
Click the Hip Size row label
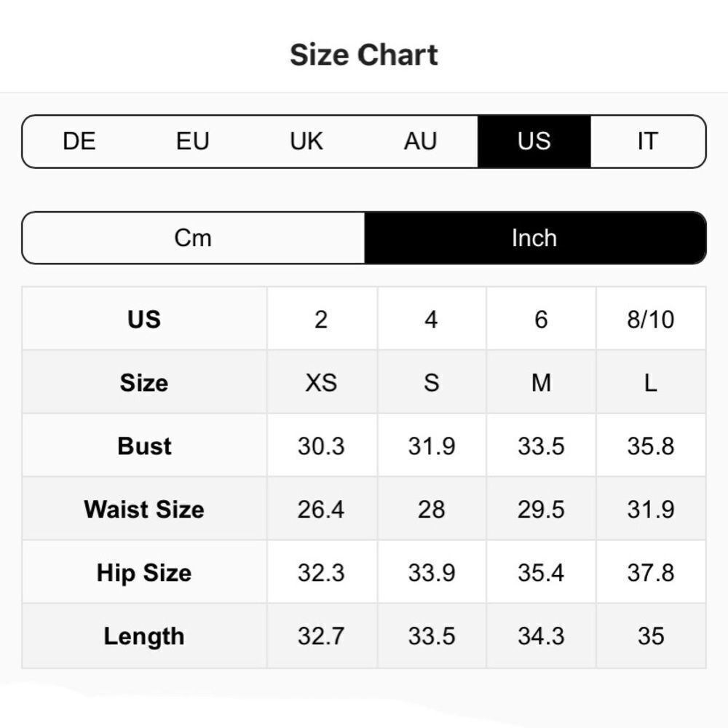[x=144, y=573]
